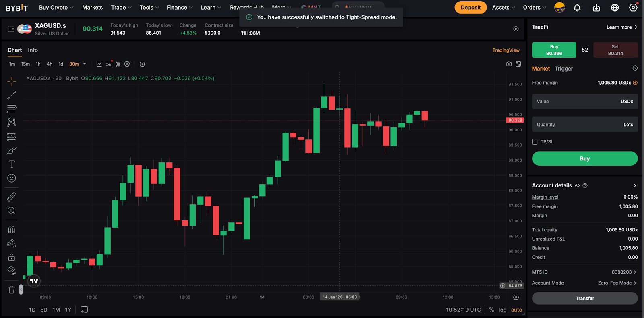
Task: Select the trend line drawing tool
Action: 12,95
